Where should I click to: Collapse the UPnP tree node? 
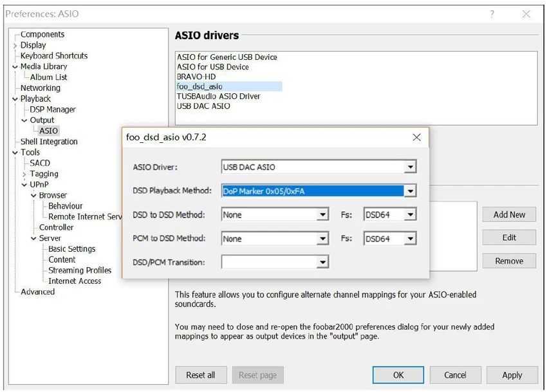pos(24,185)
